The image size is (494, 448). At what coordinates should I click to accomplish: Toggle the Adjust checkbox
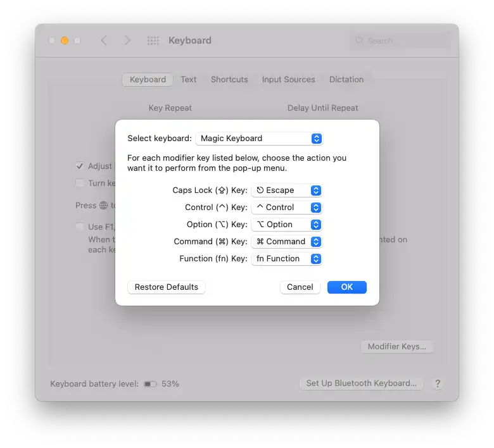click(80, 166)
